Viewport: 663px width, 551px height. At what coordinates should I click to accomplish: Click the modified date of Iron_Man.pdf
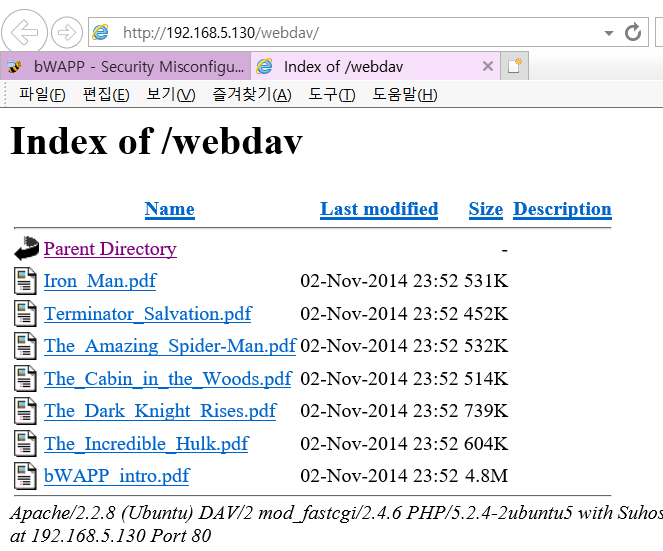tap(379, 281)
